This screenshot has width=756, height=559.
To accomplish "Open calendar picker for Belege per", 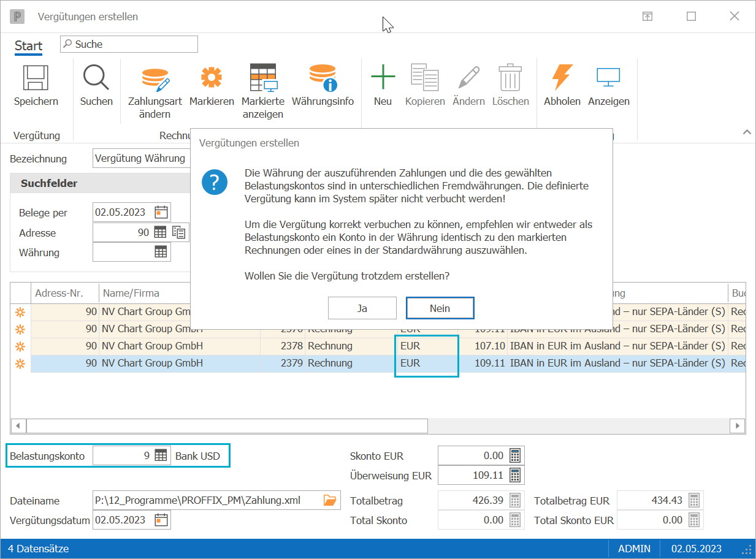I will pos(161,212).
